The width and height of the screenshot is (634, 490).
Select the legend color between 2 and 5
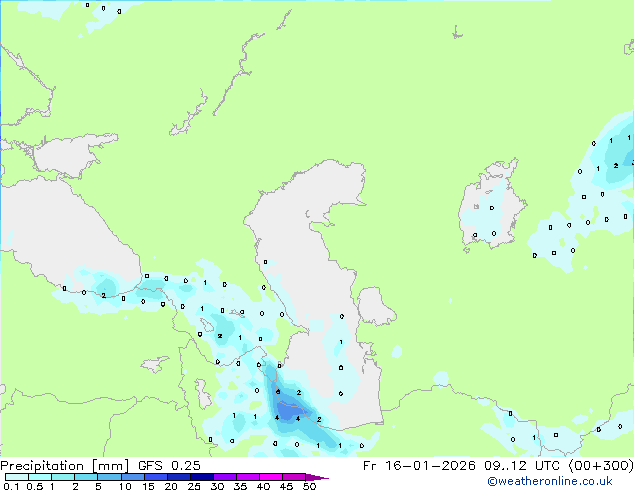point(86,477)
